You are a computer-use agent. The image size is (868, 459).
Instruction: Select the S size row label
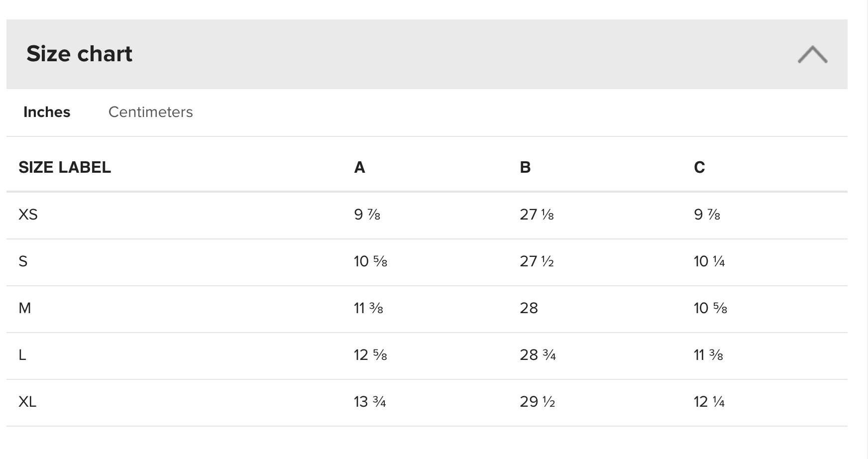point(23,261)
